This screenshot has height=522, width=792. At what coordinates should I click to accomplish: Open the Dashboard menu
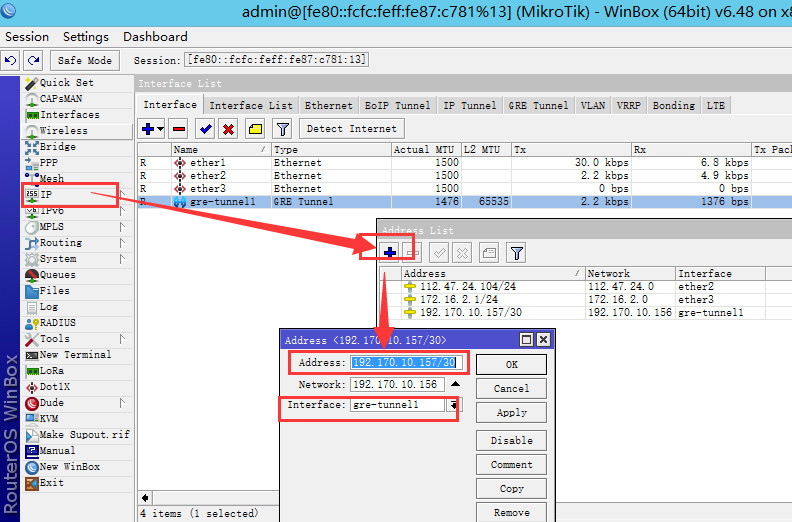coord(155,37)
